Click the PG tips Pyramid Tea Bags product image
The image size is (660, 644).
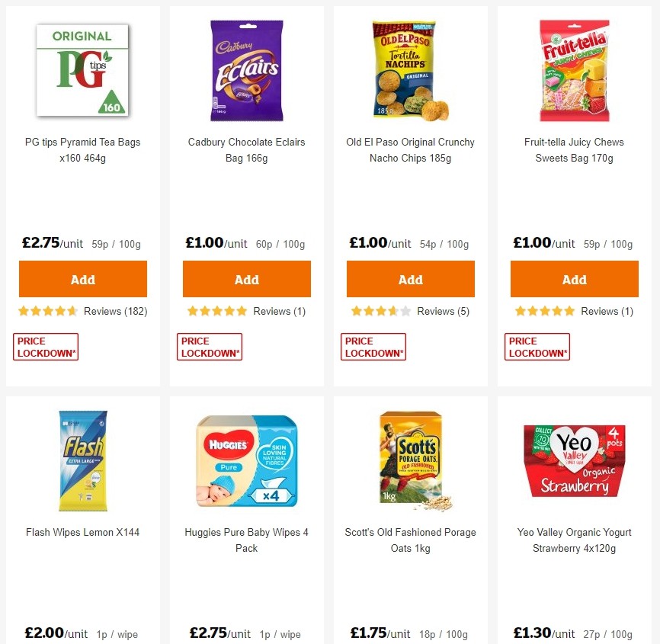[x=82, y=70]
